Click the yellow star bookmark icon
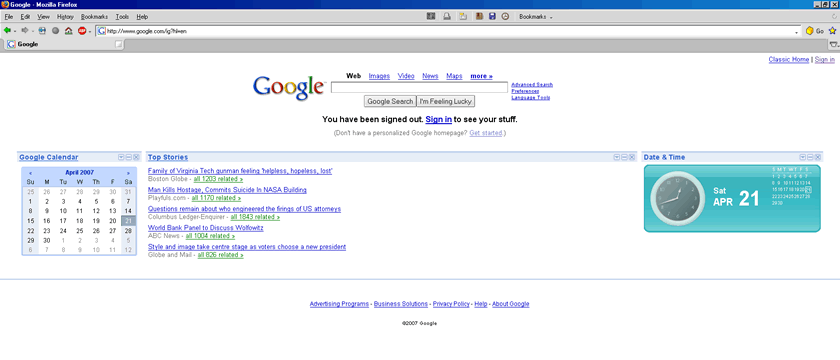840x360 pixels. [x=832, y=31]
